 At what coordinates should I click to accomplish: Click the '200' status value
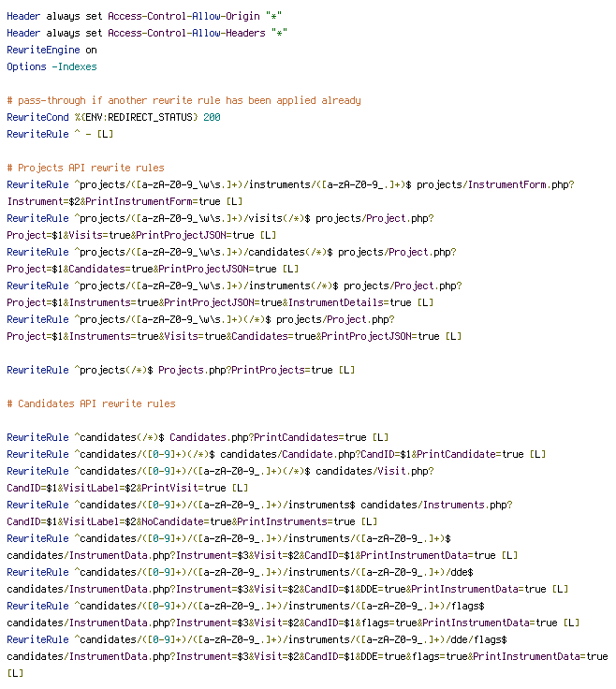pyautogui.click(x=212, y=117)
